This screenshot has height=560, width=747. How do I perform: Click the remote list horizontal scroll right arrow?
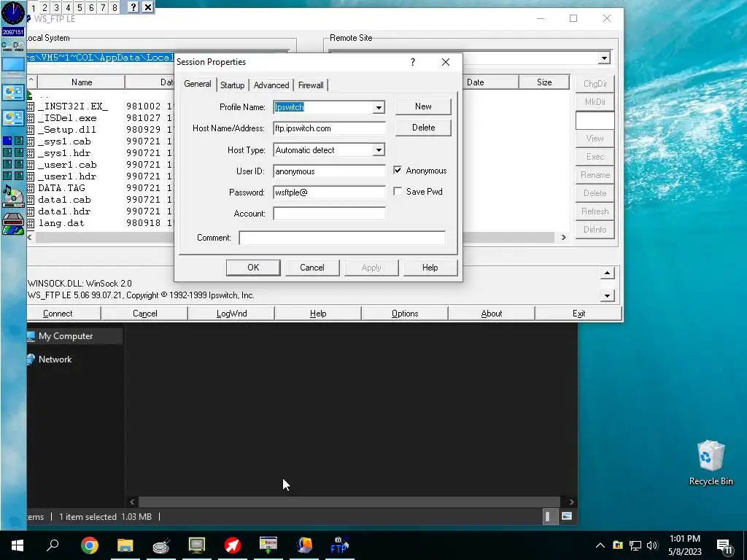pyautogui.click(x=564, y=237)
